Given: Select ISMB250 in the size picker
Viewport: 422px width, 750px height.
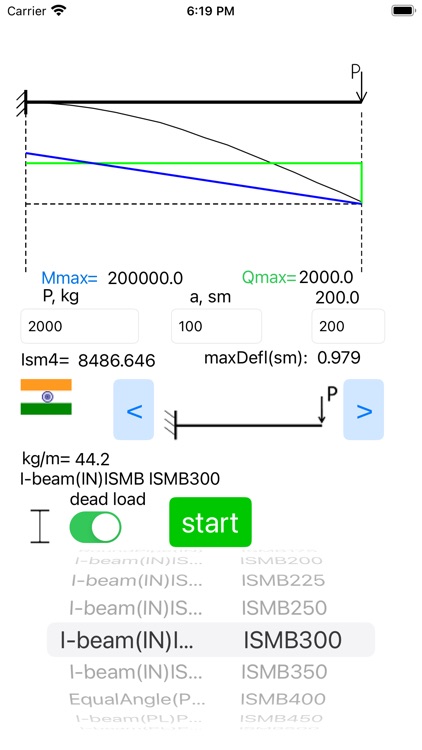Looking at the screenshot, I should (x=284, y=608).
